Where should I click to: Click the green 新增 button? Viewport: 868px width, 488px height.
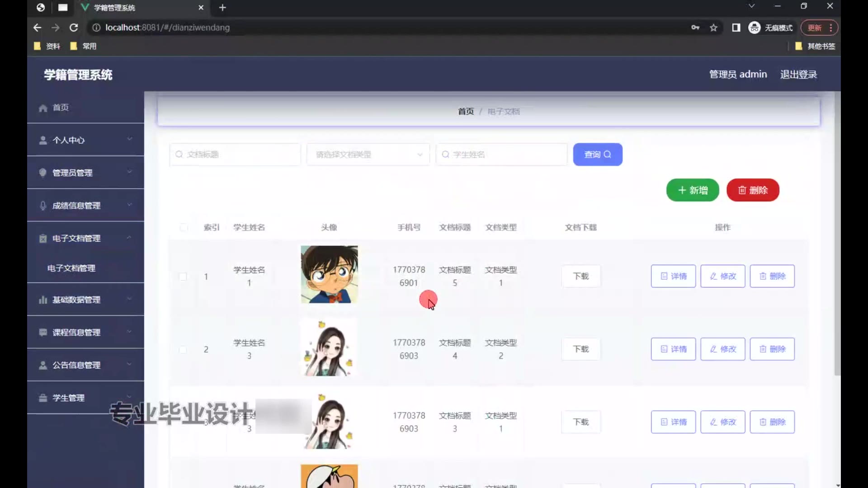693,190
